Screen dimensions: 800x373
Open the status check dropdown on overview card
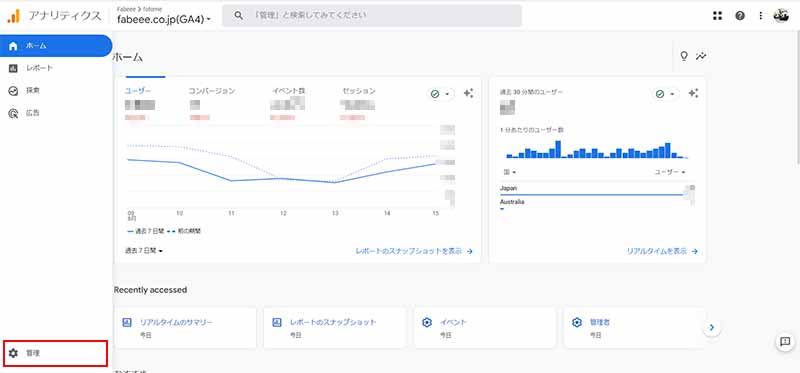click(x=440, y=94)
